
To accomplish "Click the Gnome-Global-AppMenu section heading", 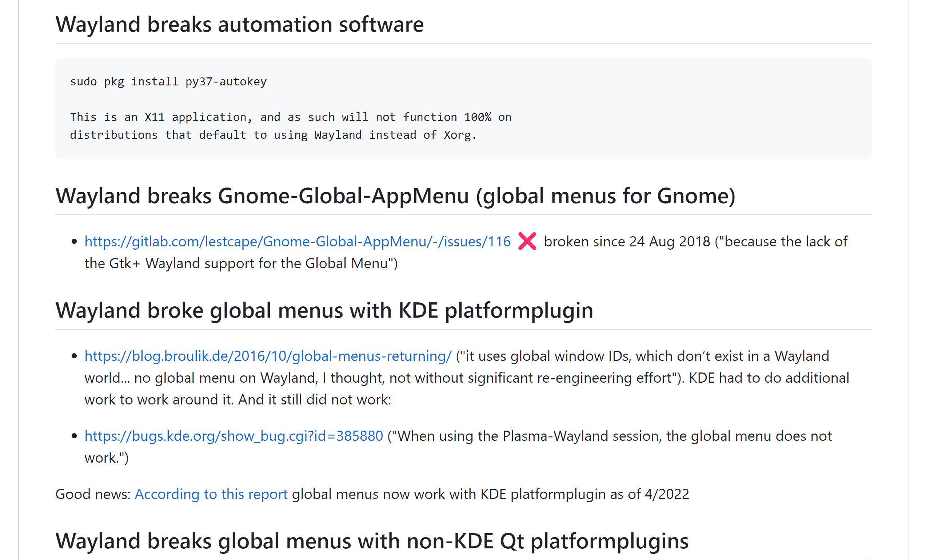I will click(395, 196).
